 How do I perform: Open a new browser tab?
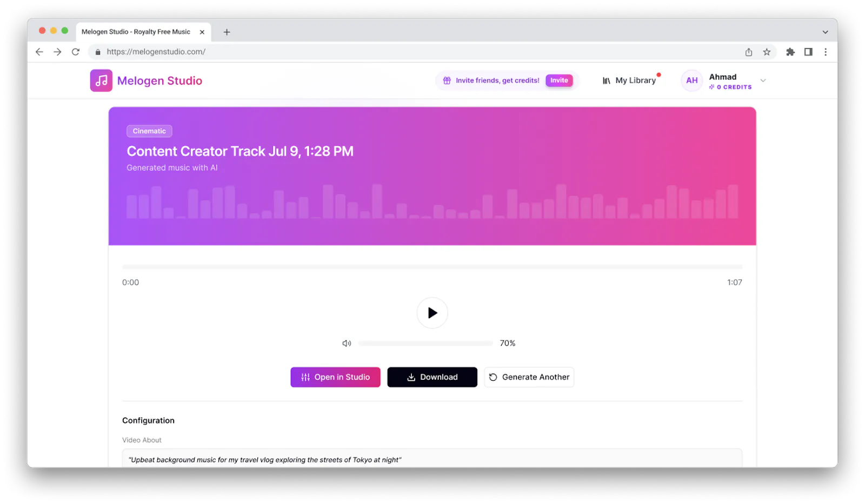pos(227,32)
